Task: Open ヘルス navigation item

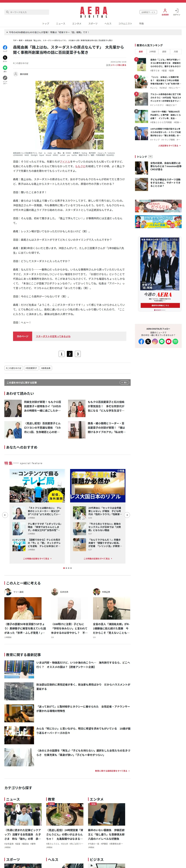Action: 108,24
